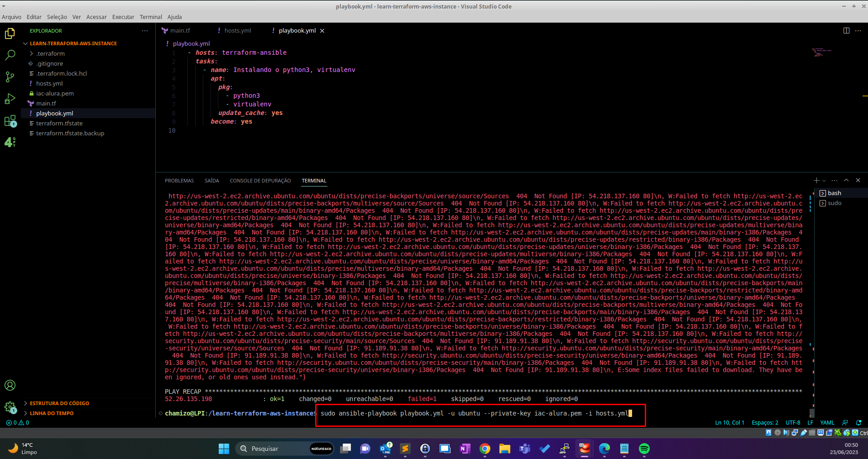Open notifications bell in status bar

pos(859,423)
